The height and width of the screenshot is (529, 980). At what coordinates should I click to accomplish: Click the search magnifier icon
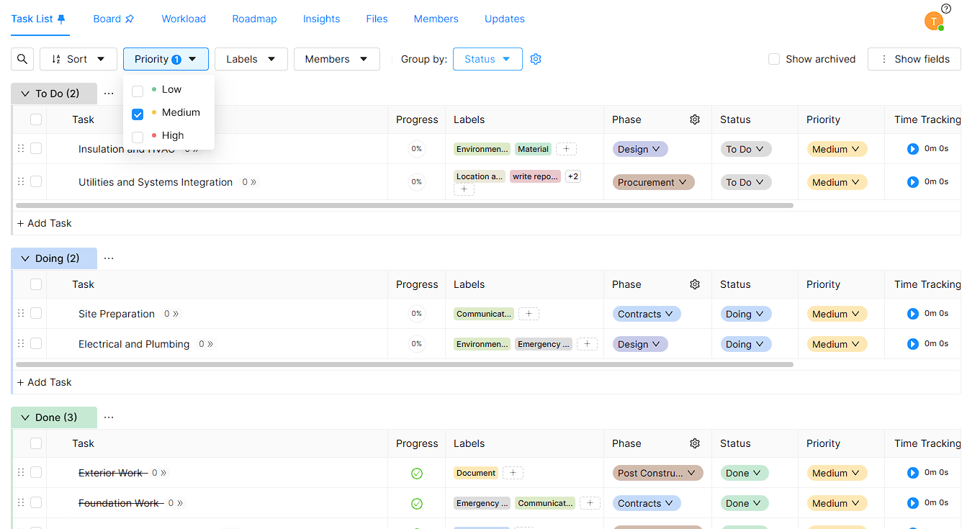[22, 59]
